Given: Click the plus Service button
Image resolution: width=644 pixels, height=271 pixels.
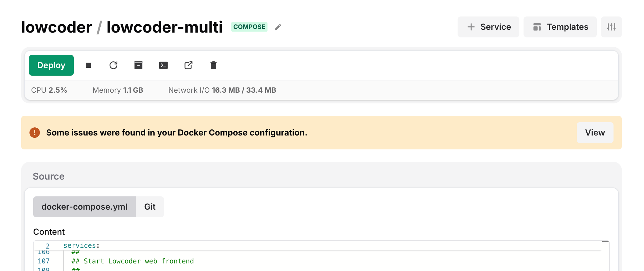Looking at the screenshot, I should (x=488, y=27).
